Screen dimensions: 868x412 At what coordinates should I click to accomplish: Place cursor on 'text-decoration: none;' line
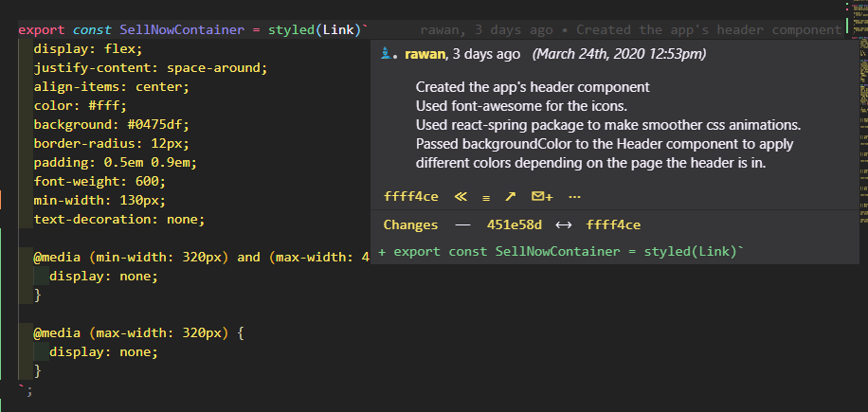pos(119,219)
